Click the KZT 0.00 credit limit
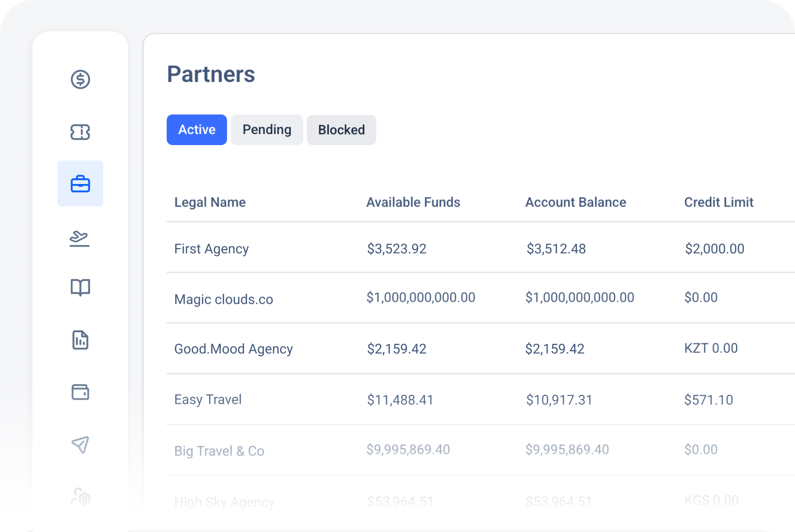 pos(711,348)
